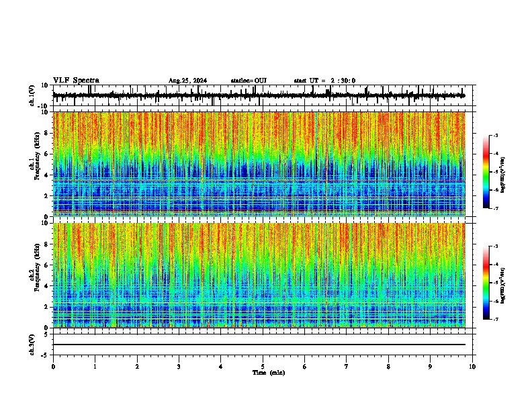
Task: Click the "6" kHz tick on ch.1 axis
Action: [x=46, y=154]
